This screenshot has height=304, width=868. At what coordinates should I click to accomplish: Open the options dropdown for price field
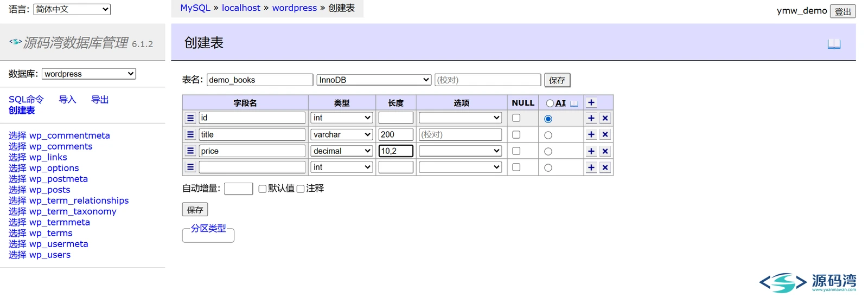[x=461, y=151]
